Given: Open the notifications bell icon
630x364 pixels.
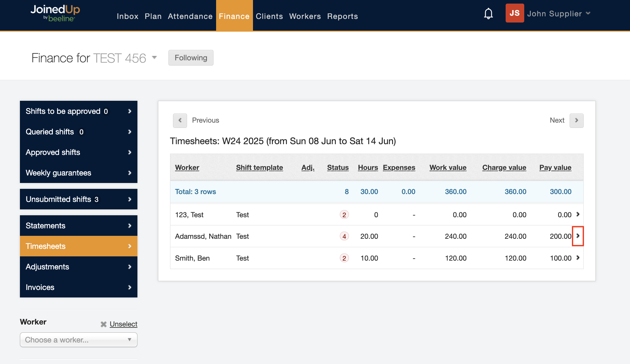Looking at the screenshot, I should pos(488,14).
